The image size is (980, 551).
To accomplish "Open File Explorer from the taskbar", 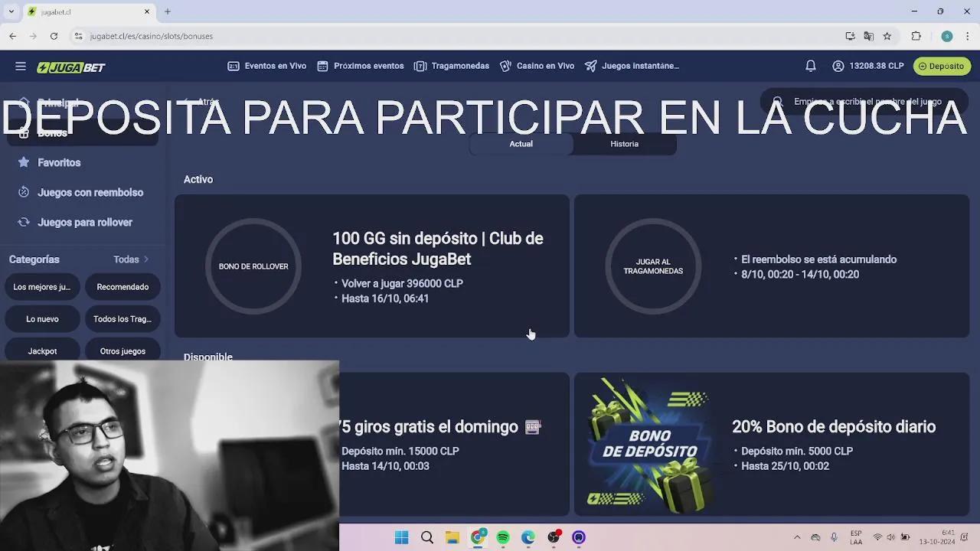I will pyautogui.click(x=452, y=537).
